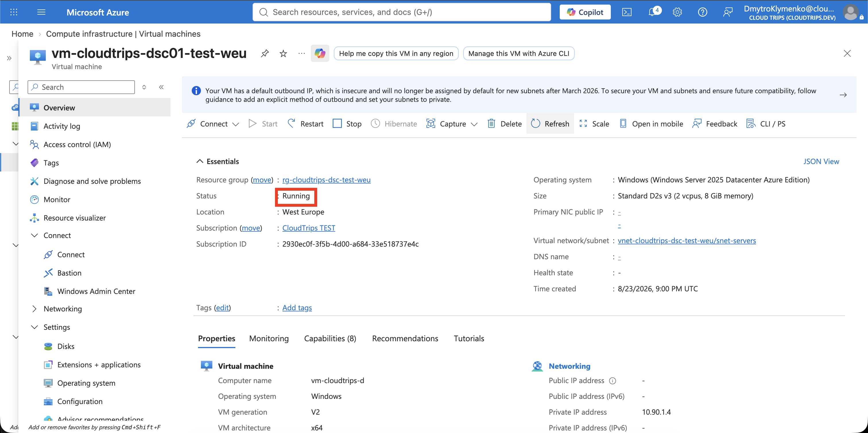Viewport: 868px width, 433px height.
Task: Open JSON View link
Action: [821, 161]
